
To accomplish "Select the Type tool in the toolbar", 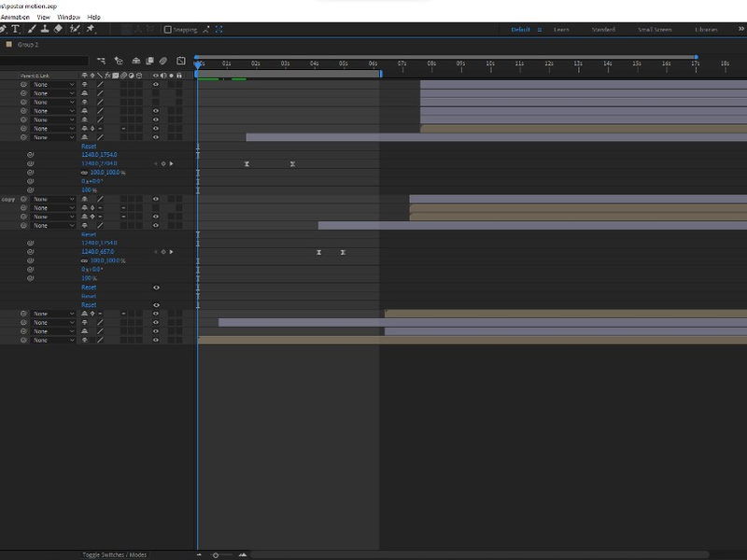I will 15,29.
